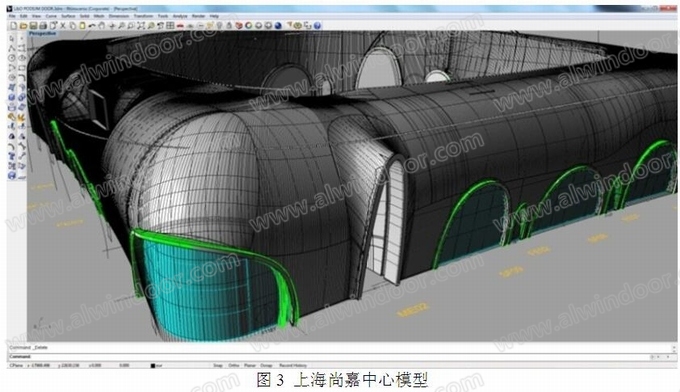This screenshot has width=680, height=392.
Task: Select the pointer tool in left toolbar
Action: [12, 39]
